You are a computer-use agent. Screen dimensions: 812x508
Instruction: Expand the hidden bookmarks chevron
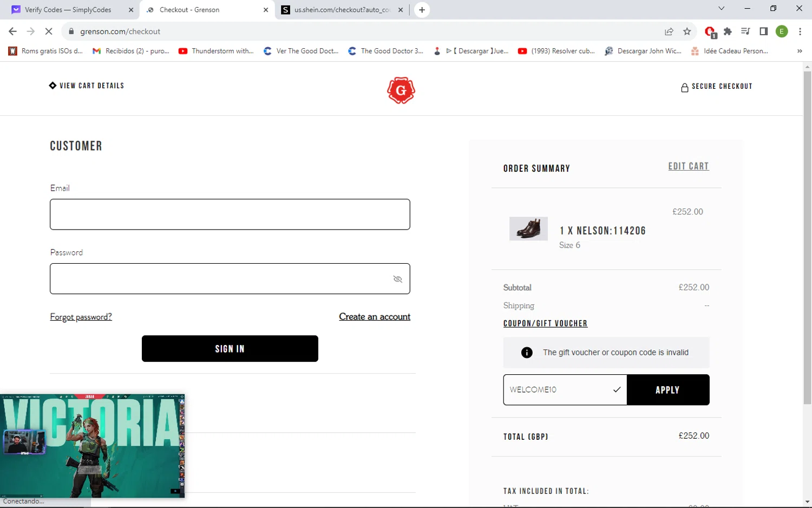[x=800, y=51]
